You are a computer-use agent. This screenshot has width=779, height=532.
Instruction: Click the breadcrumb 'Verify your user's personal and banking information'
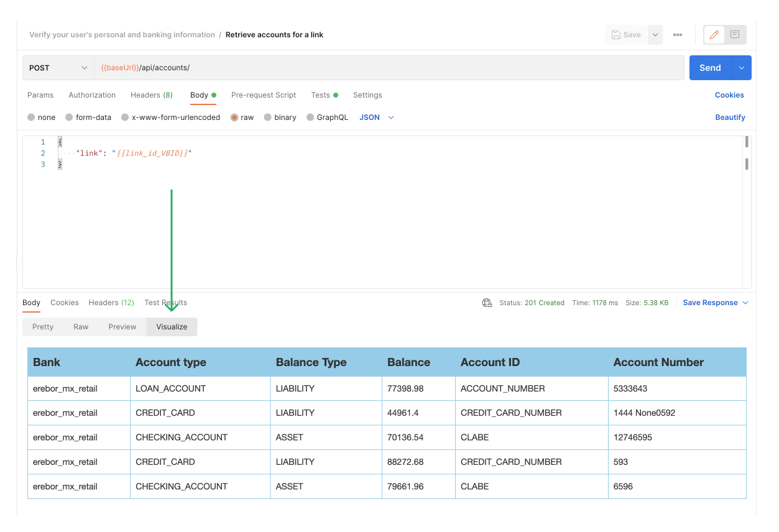point(122,35)
